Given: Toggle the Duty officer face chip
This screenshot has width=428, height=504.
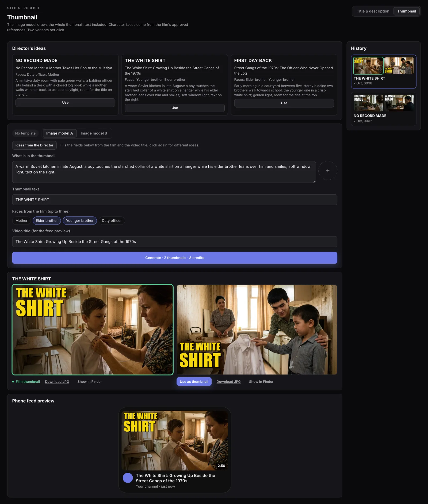Looking at the screenshot, I should [x=112, y=221].
